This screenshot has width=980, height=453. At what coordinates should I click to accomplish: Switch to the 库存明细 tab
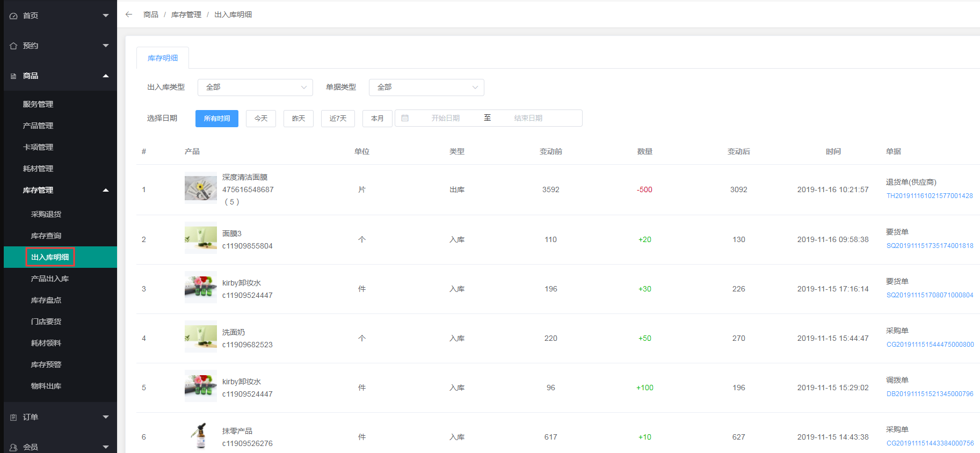click(x=163, y=58)
